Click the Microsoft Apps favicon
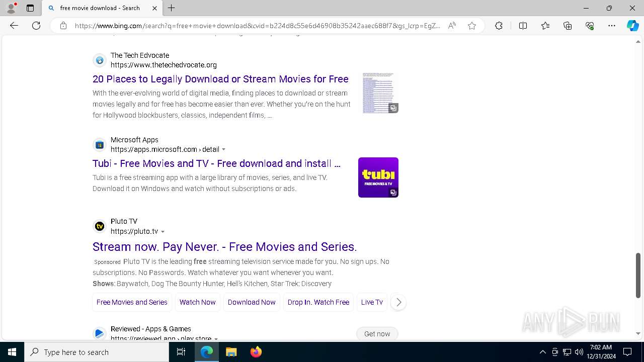 pyautogui.click(x=100, y=145)
